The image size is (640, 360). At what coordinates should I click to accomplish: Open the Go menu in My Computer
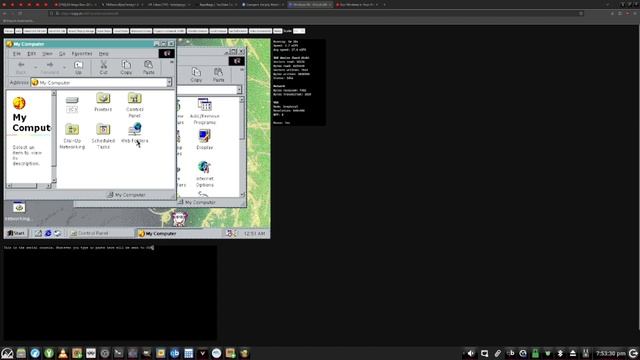tap(62, 53)
